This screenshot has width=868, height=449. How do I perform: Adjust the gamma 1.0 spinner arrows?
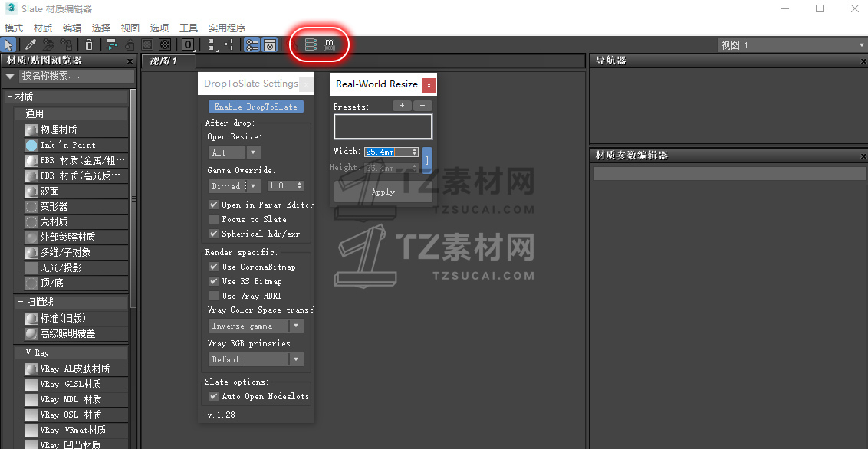[300, 186]
